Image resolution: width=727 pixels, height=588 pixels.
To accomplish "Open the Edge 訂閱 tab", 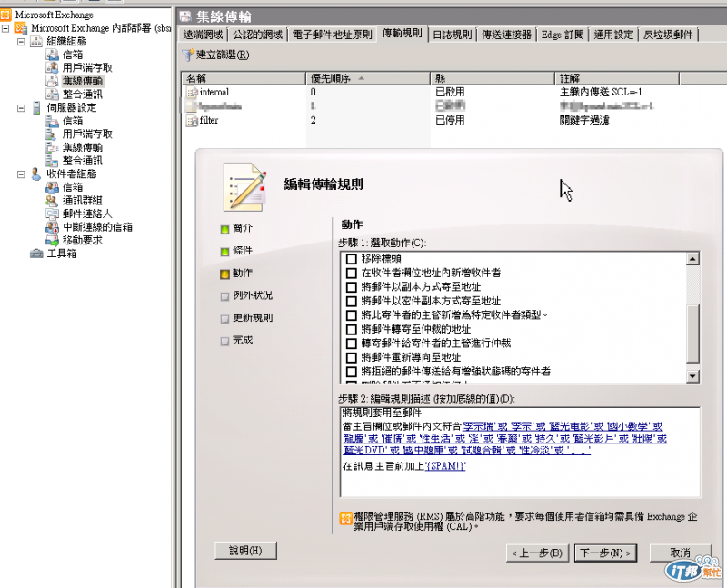I will [563, 35].
